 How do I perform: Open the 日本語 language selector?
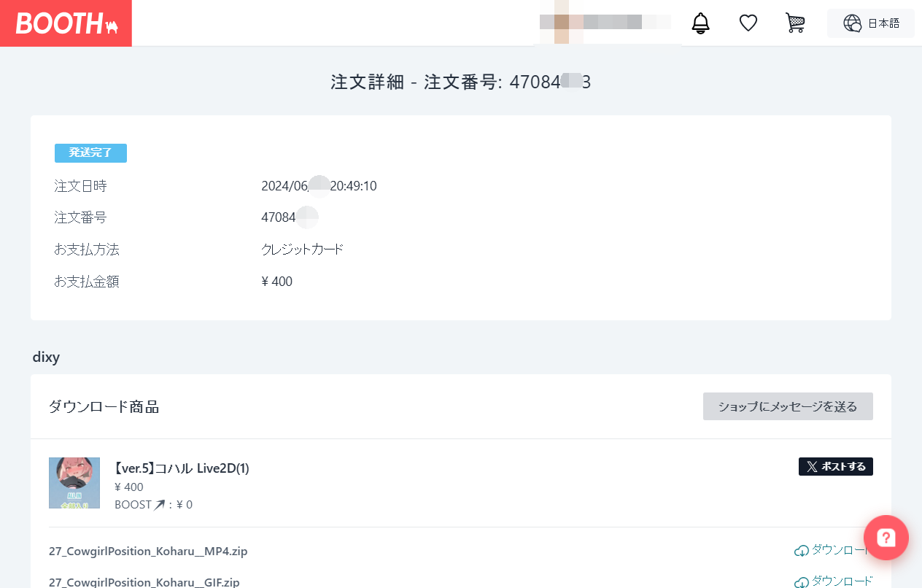pos(870,23)
